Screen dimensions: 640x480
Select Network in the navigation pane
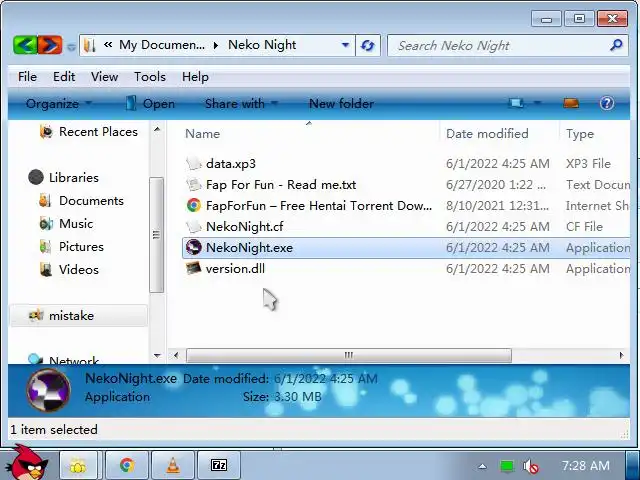73,360
